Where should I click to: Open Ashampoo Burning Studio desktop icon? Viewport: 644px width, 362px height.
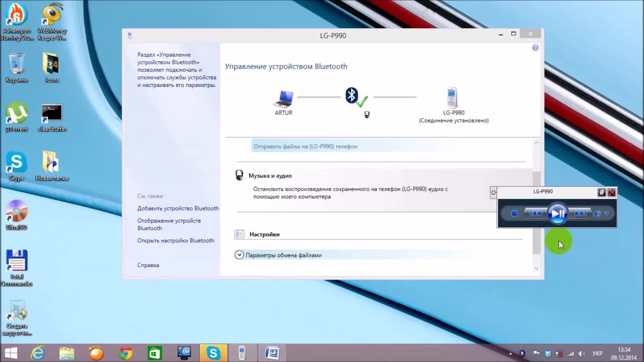coord(17,22)
